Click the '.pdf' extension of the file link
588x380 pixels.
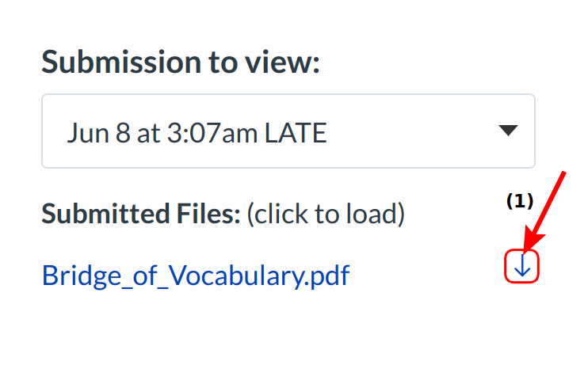pos(326,275)
